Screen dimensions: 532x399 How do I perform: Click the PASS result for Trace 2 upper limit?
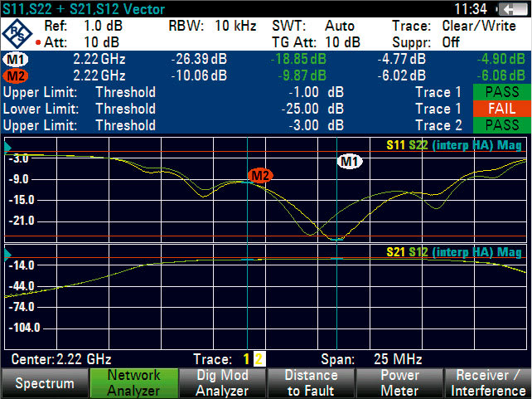tap(501, 125)
